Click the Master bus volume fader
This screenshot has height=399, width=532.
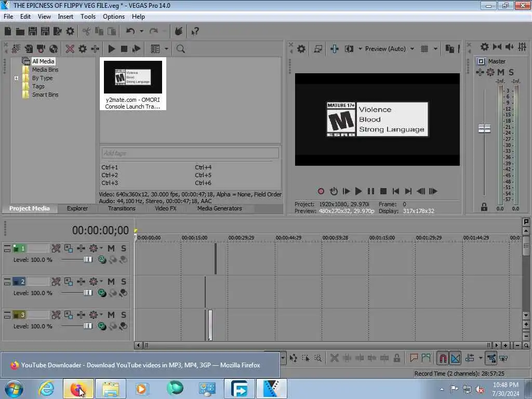(x=484, y=129)
